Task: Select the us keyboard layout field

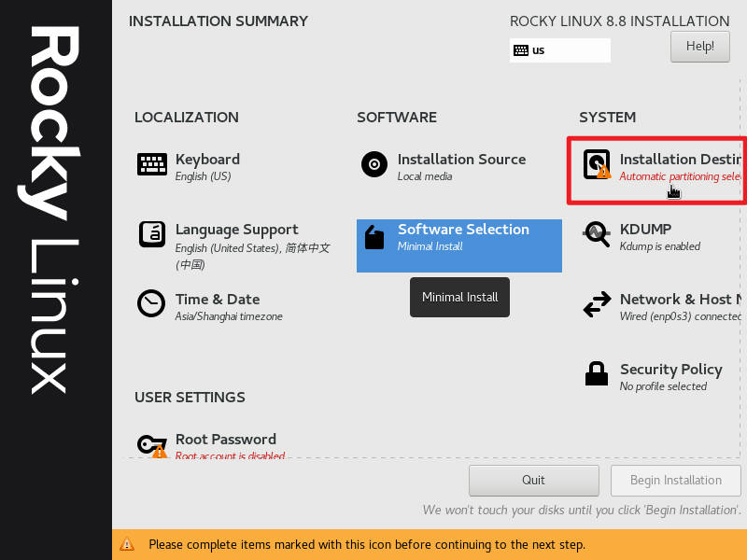Action: (x=559, y=50)
